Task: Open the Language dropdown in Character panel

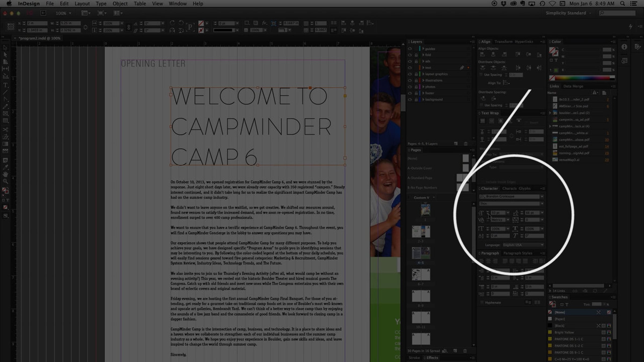Action: pos(542,245)
